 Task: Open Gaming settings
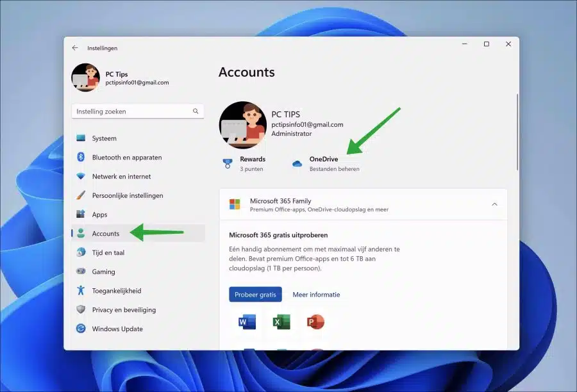(x=138, y=272)
